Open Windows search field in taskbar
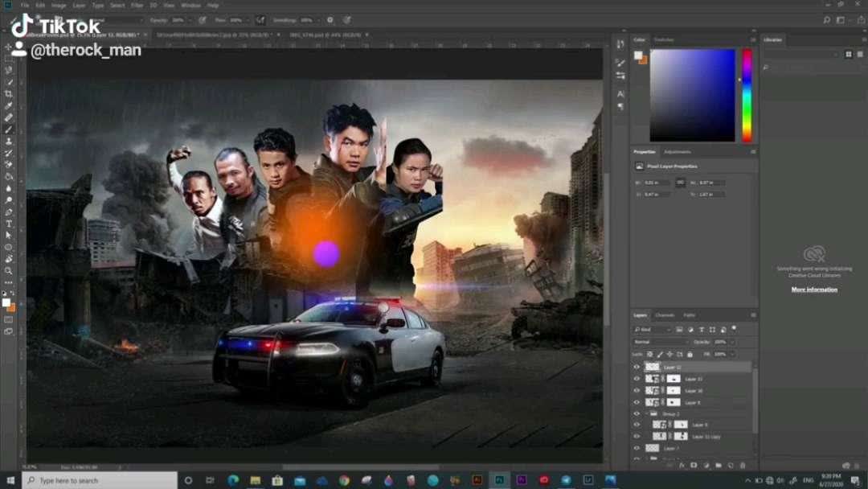The width and height of the screenshot is (868, 489). pos(96,480)
